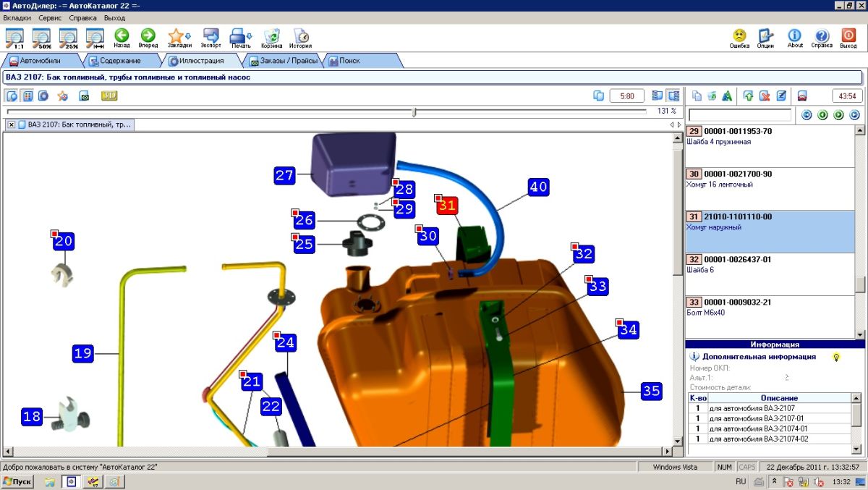This screenshot has height=490, width=868.
Task: Click callout 18 on the clamp
Action: [32, 417]
